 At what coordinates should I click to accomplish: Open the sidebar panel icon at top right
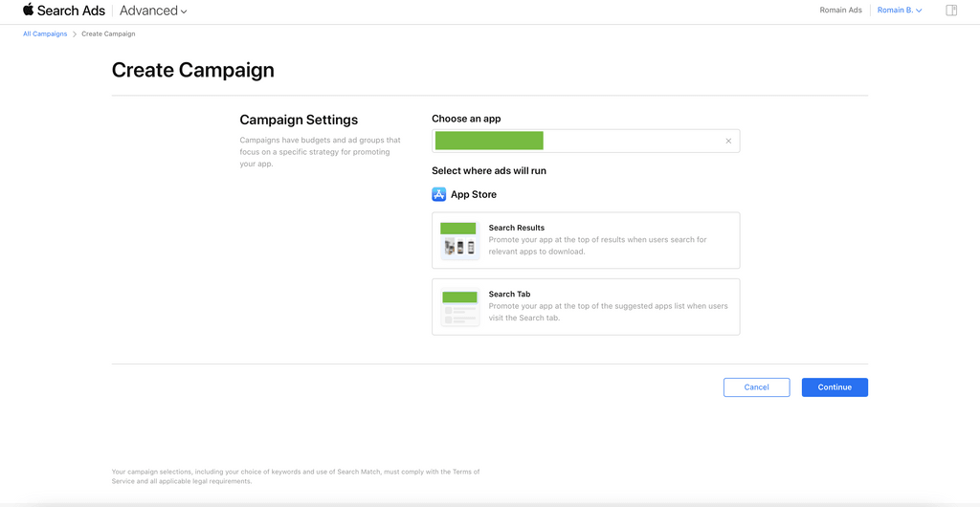coord(951,10)
